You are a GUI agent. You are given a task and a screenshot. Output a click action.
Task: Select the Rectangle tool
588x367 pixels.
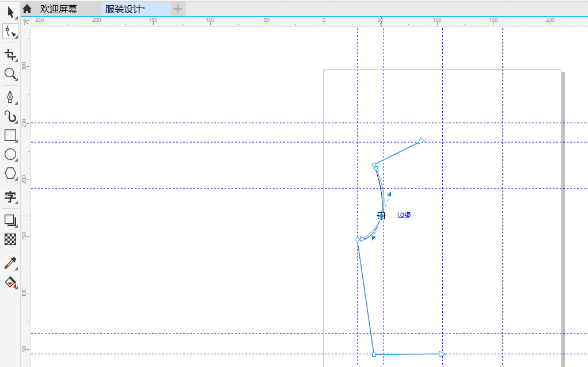click(x=10, y=136)
